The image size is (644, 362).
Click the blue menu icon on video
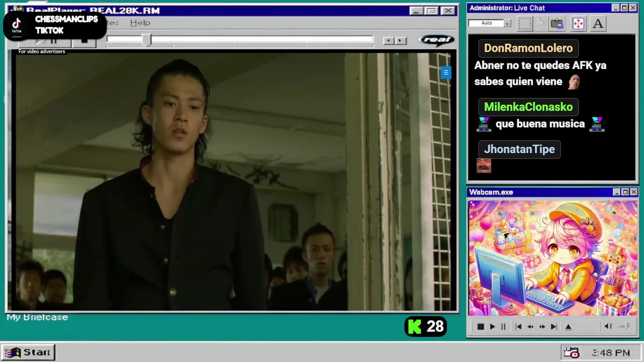(445, 72)
